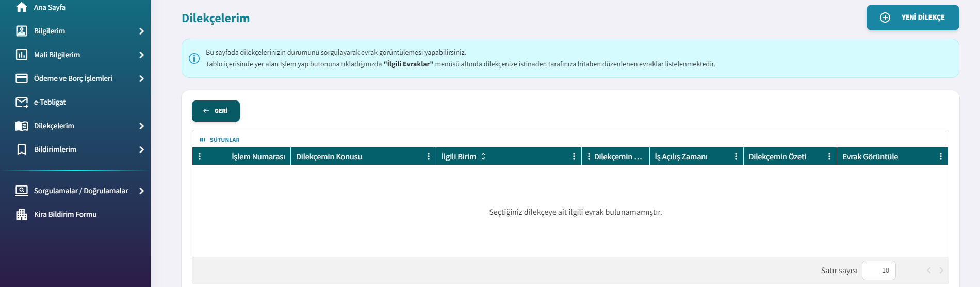Open column menu for İş Açılış Zamanı
This screenshot has height=287, width=980.
click(736, 156)
